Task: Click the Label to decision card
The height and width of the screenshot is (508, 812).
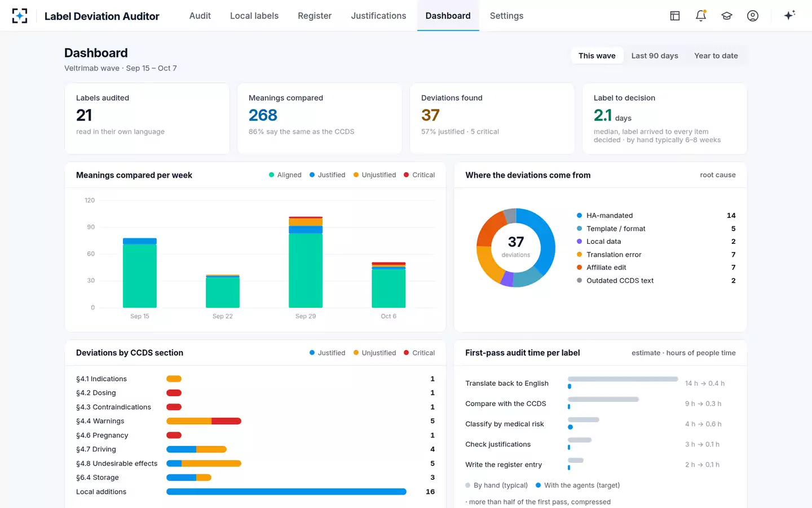Action: 664,119
